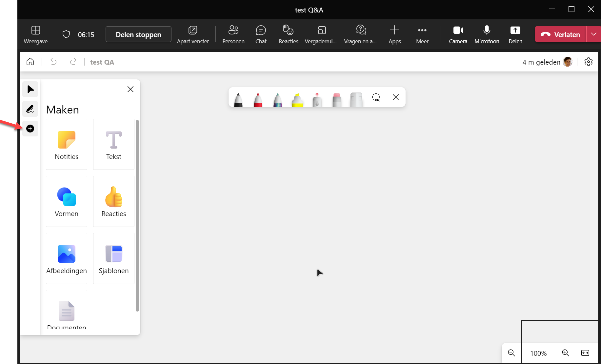
Task: Click the 100% zoom level
Action: pos(538,353)
